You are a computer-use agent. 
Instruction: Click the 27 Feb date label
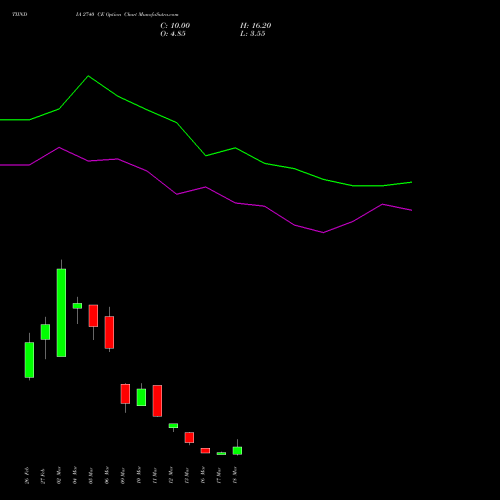pyautogui.click(x=43, y=476)
